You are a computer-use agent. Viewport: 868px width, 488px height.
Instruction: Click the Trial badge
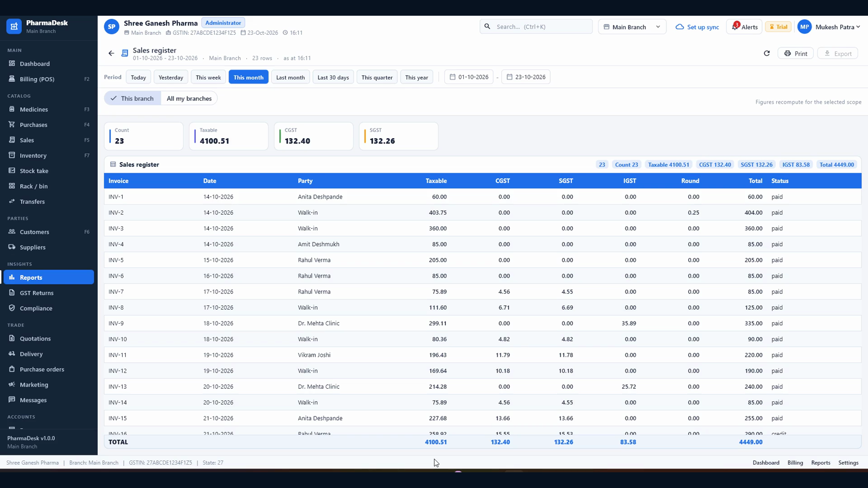coord(778,27)
